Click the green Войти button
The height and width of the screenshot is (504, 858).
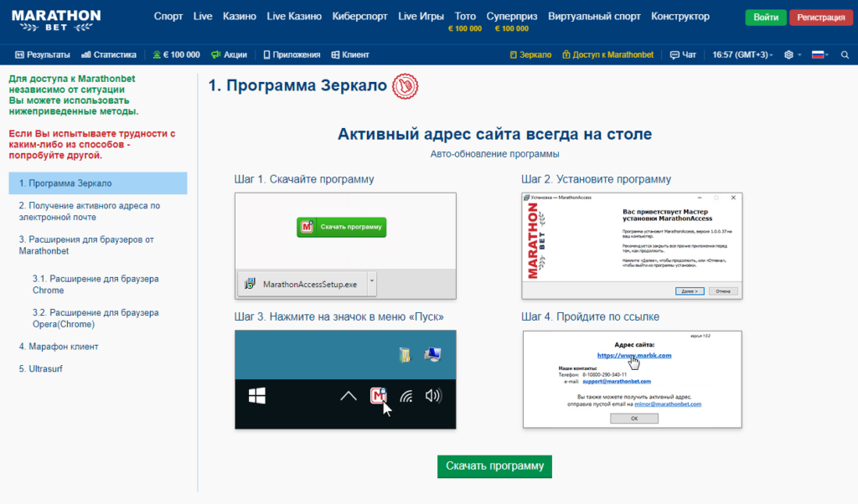click(x=766, y=18)
